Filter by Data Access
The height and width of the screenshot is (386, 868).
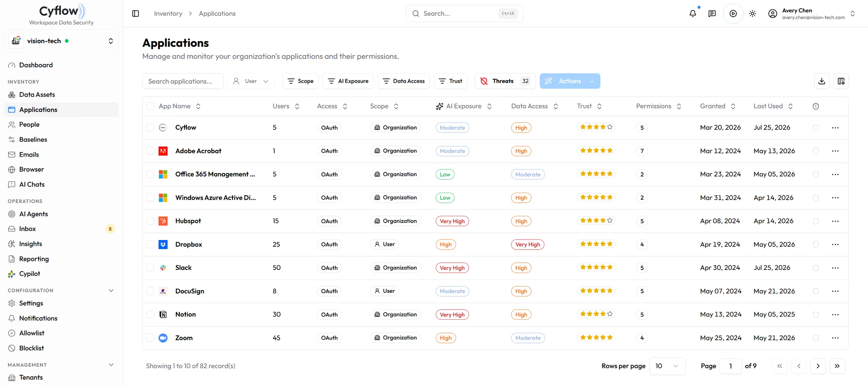click(x=404, y=81)
